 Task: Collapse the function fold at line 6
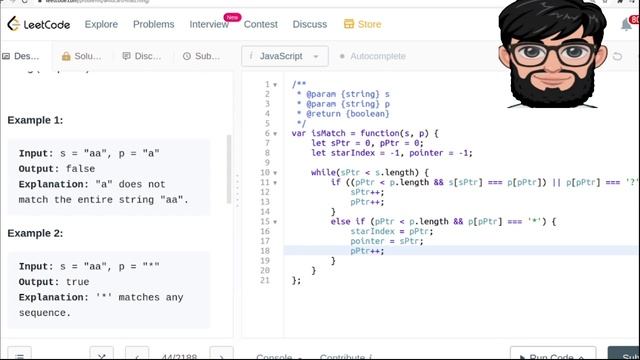[275, 134]
